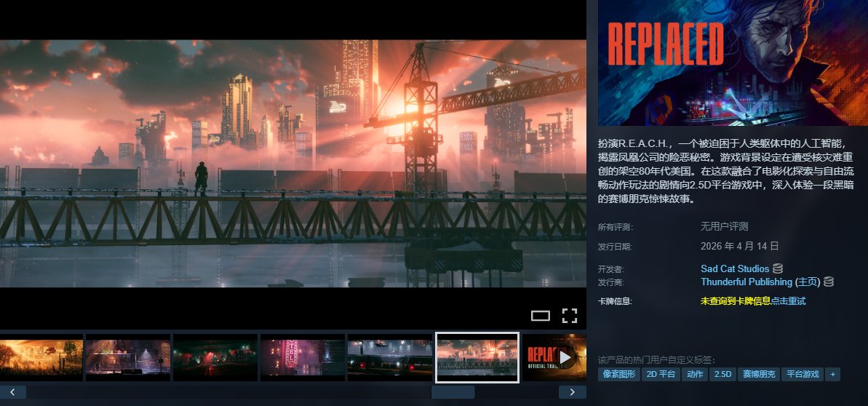868x406 pixels.
Task: Click the 发行商 label
Action: tap(610, 282)
